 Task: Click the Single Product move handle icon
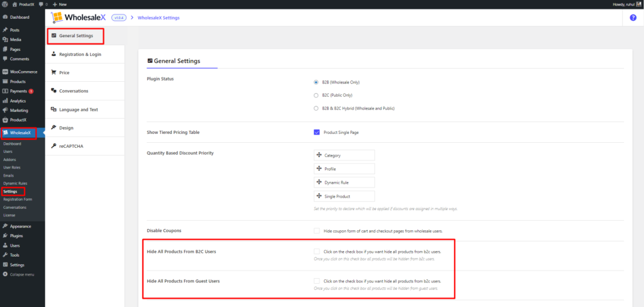(319, 196)
